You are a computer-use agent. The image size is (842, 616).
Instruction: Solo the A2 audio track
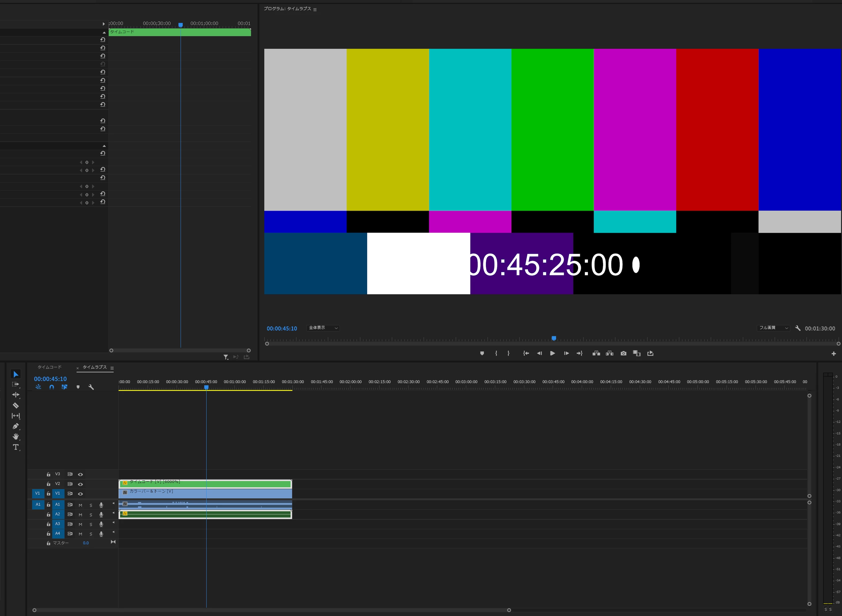click(90, 515)
